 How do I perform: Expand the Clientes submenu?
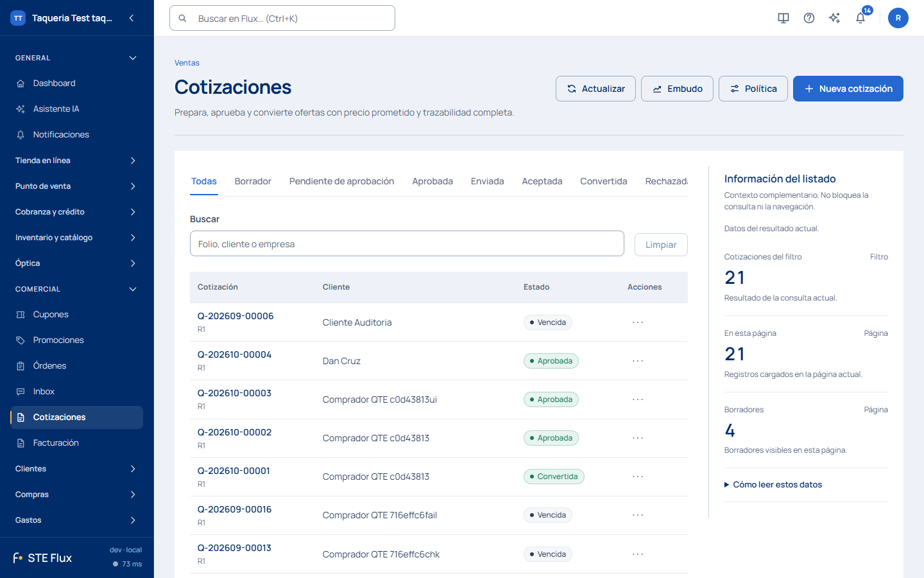(77, 469)
